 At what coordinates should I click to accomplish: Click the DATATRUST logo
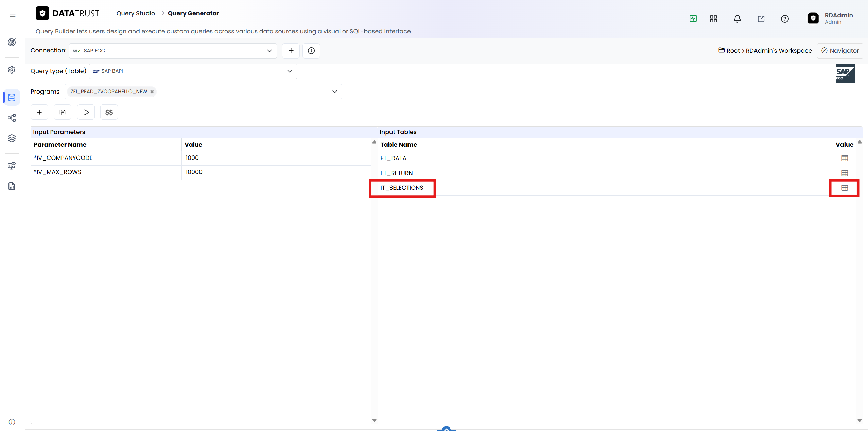point(68,13)
